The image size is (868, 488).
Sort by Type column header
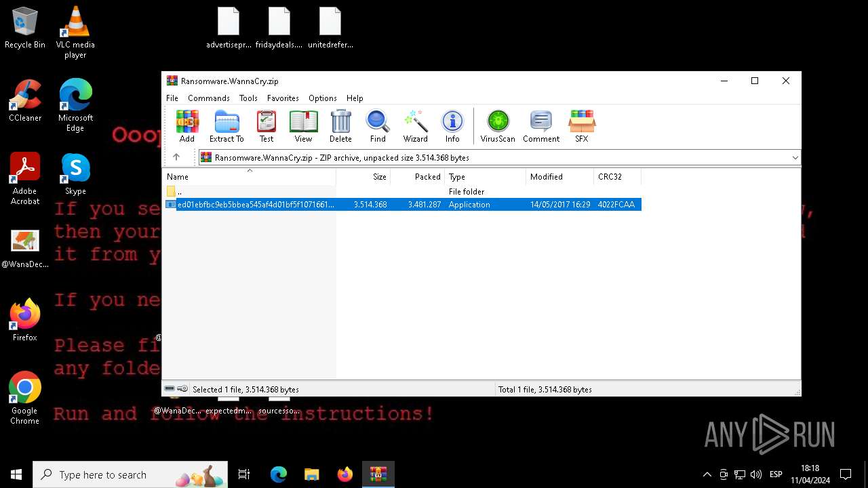click(486, 177)
